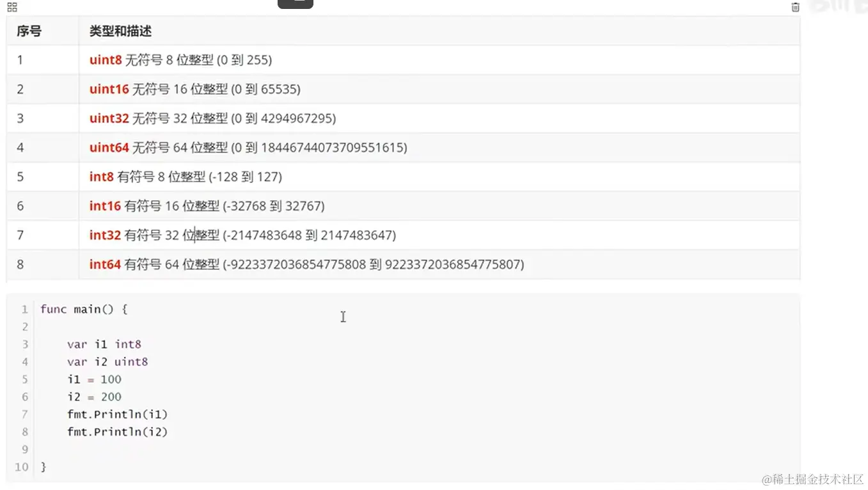Click the trash delete icon above the table
868x490 pixels.
pos(795,7)
